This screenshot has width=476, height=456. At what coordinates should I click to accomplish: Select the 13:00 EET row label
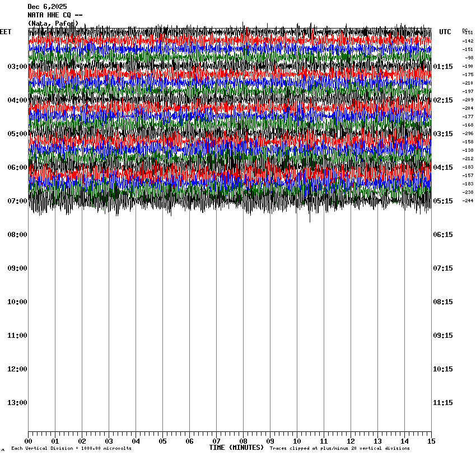coord(17,403)
